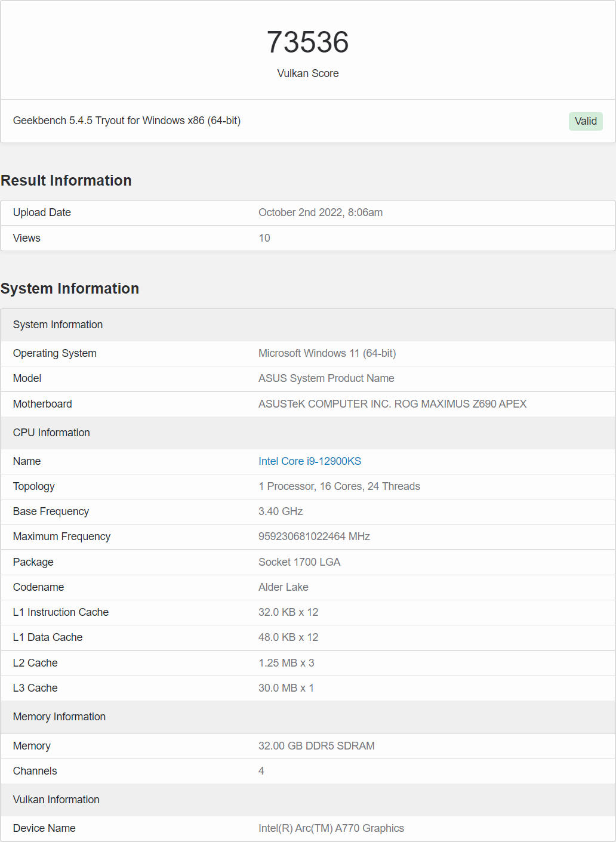Click the October 2nd 2022 upload date

[x=320, y=212]
